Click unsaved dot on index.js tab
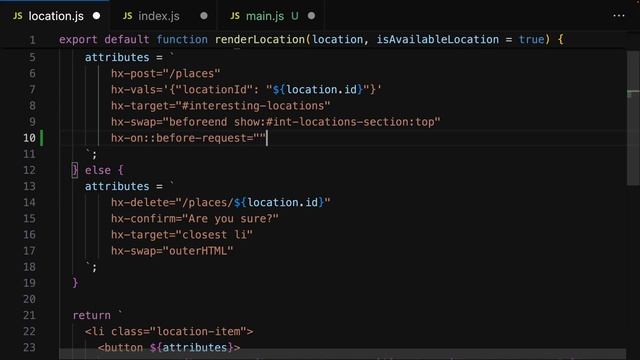Image resolution: width=640 pixels, height=360 pixels. (204, 16)
